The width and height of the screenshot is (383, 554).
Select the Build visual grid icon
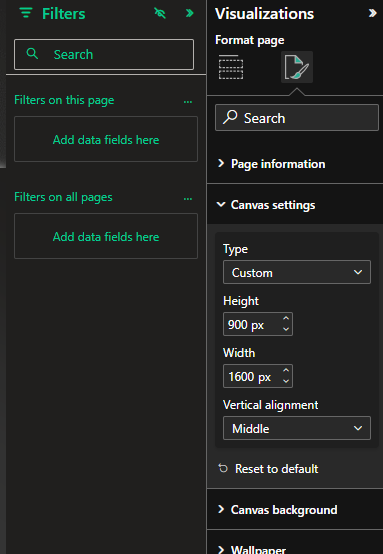(x=231, y=67)
